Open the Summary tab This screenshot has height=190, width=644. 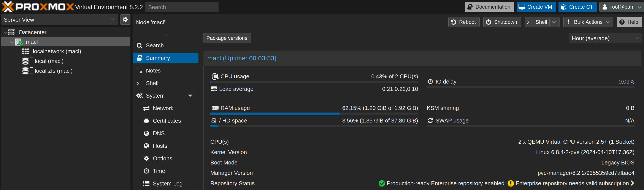[165, 58]
